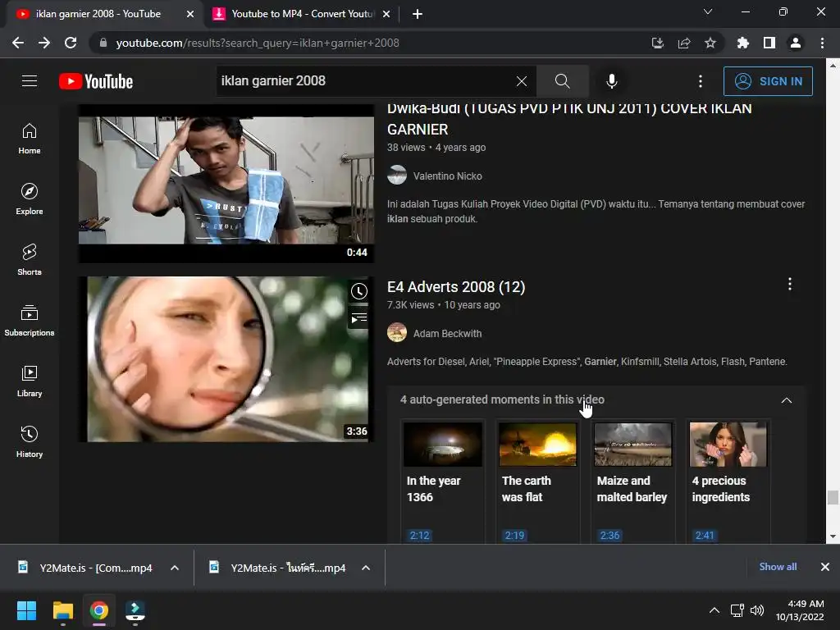
Task: Click the browser address bar URL
Action: [x=257, y=43]
